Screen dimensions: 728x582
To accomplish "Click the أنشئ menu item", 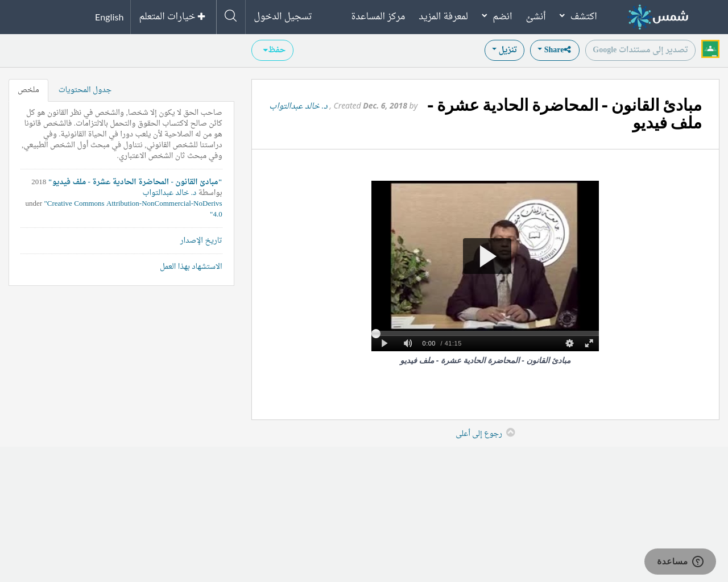I will pyautogui.click(x=536, y=16).
